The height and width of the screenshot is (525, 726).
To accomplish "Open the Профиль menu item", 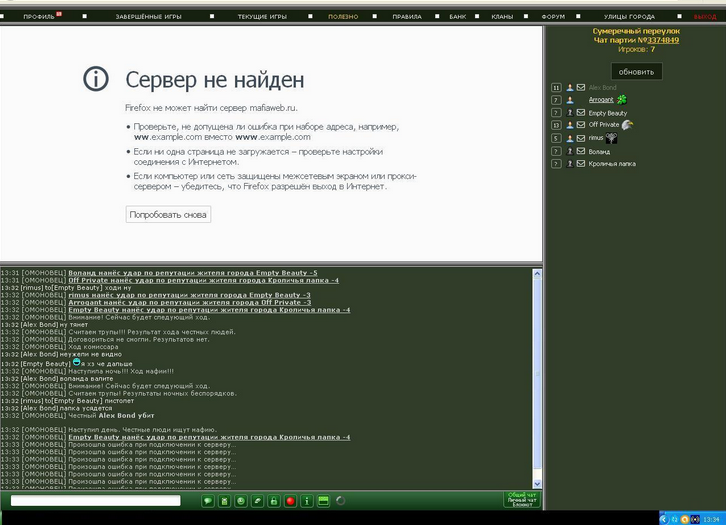I will [39, 17].
